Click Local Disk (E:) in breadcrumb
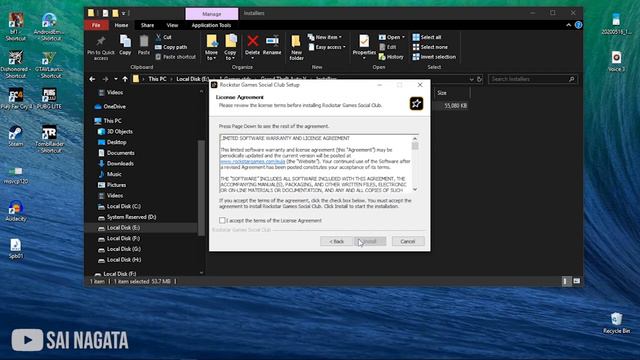 [x=193, y=79]
